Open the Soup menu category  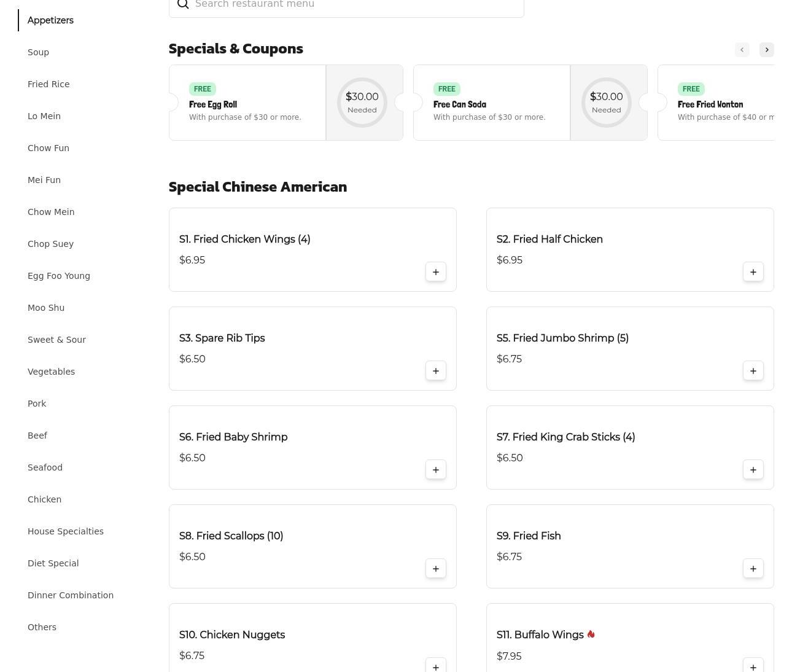[38, 52]
